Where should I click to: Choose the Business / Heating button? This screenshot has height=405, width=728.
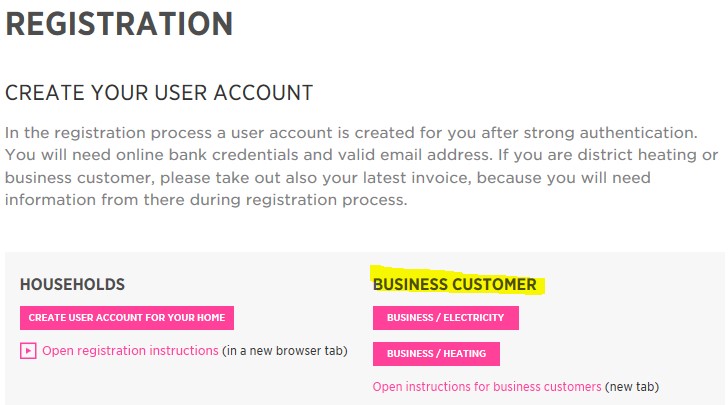point(436,354)
